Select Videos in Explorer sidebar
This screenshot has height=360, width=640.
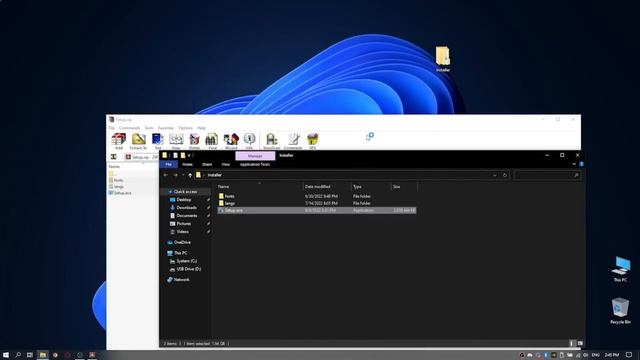pos(182,232)
